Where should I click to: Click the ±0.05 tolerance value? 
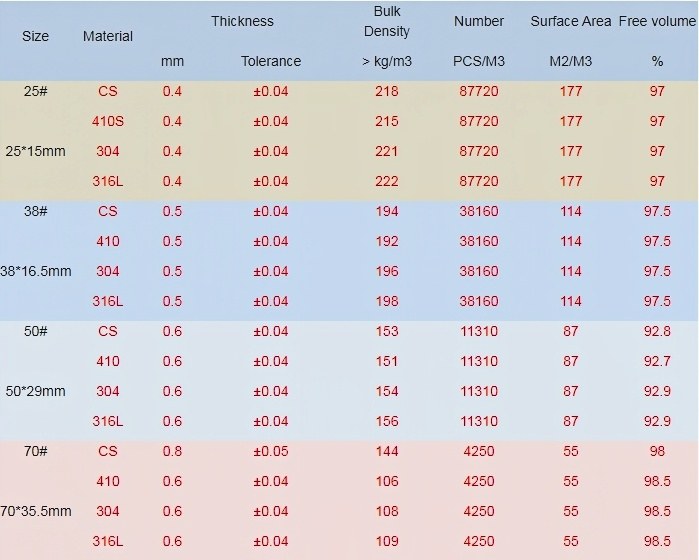click(x=271, y=451)
